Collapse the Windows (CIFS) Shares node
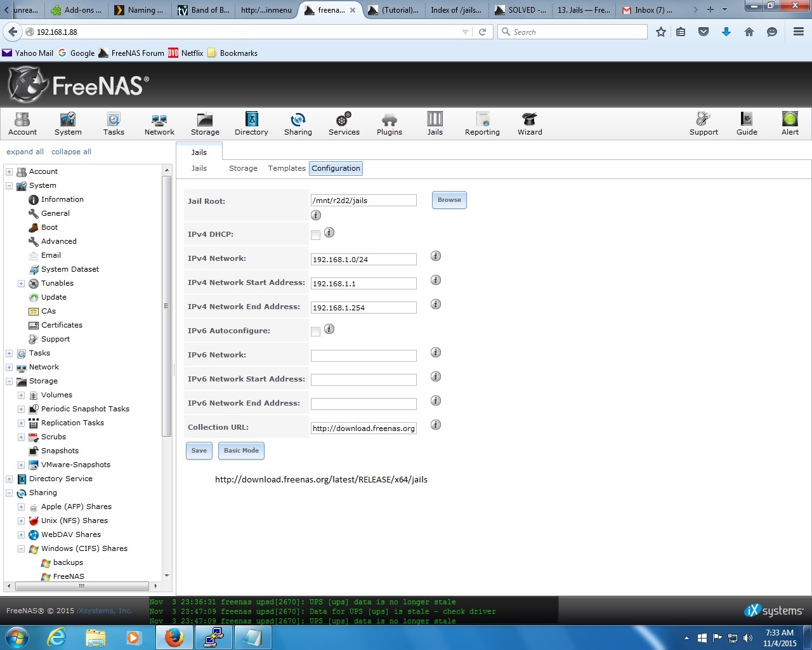This screenshot has width=812, height=650. click(21, 548)
